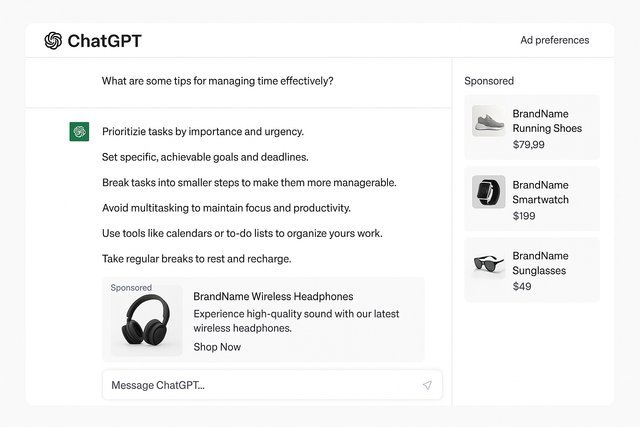Click the sidebar Sponsored heading
Screen dimensions: 640x427
click(x=489, y=81)
